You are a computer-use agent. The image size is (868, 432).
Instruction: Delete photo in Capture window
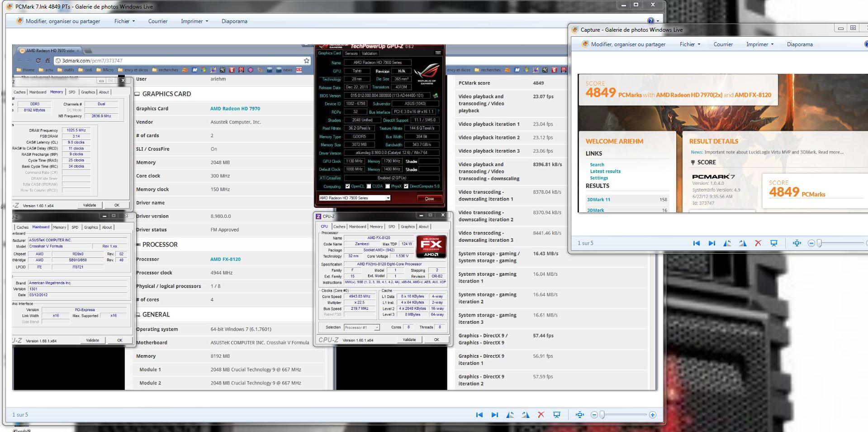click(758, 243)
